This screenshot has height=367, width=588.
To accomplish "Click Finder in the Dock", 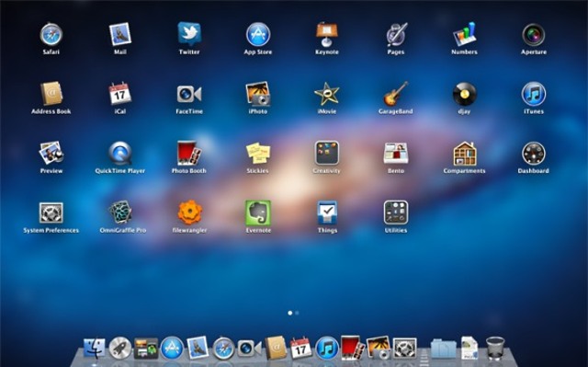I will pos(94,349).
